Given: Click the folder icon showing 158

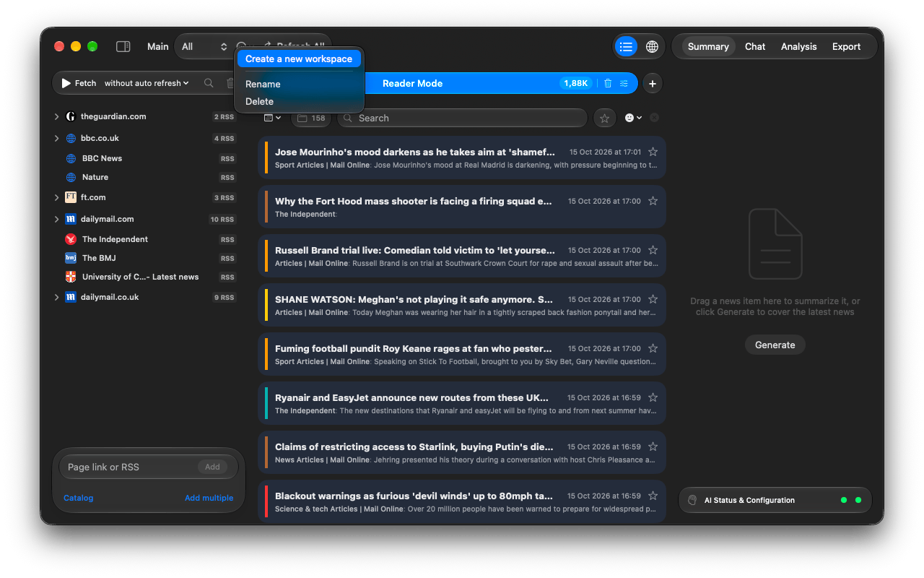Looking at the screenshot, I should point(311,118).
